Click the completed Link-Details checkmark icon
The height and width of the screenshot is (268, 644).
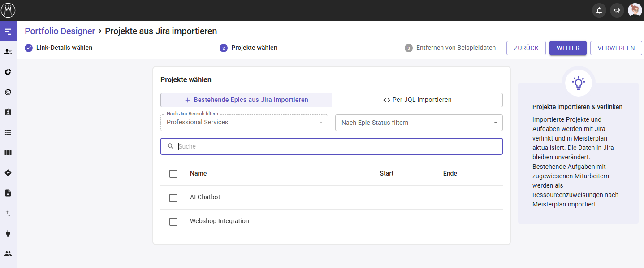click(x=29, y=48)
